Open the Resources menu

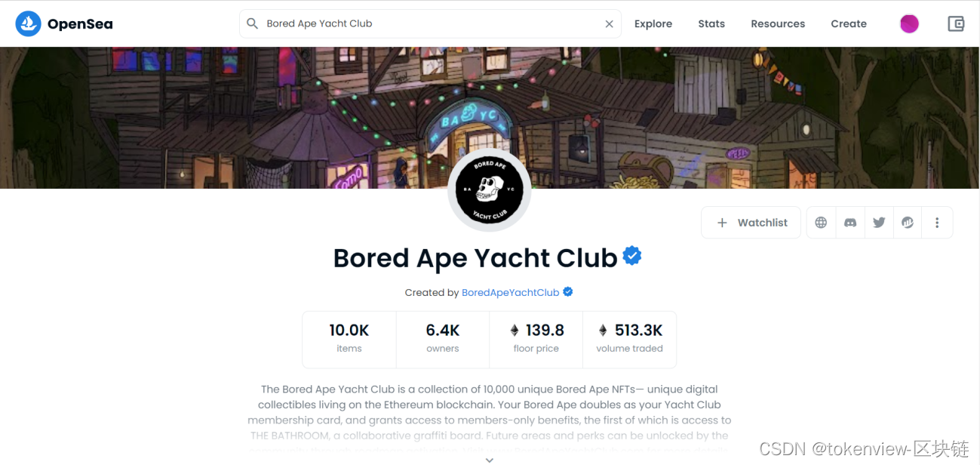[778, 23]
